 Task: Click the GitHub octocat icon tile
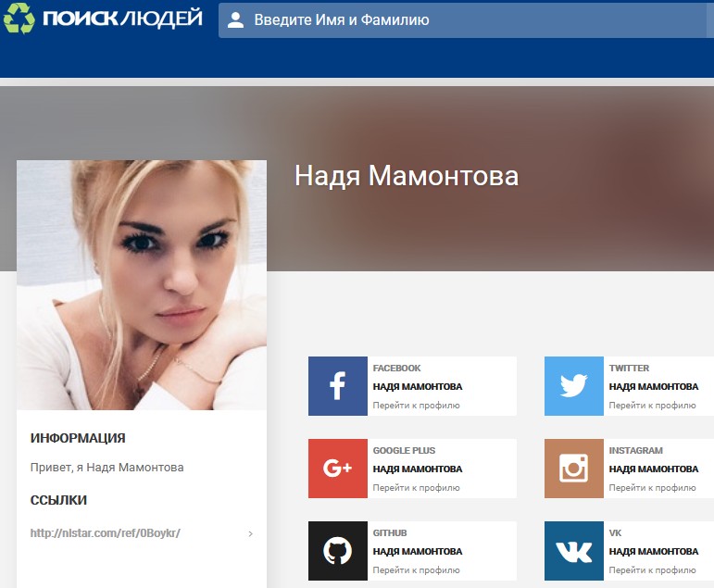point(338,551)
